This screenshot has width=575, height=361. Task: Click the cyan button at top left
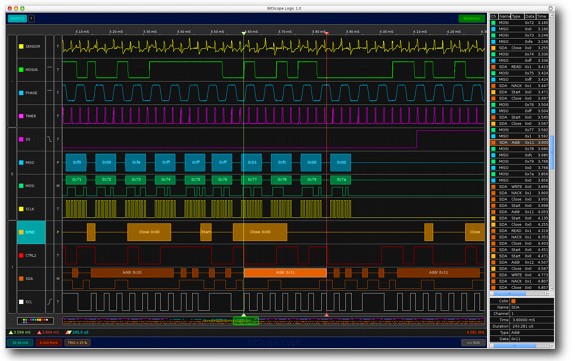18,18
